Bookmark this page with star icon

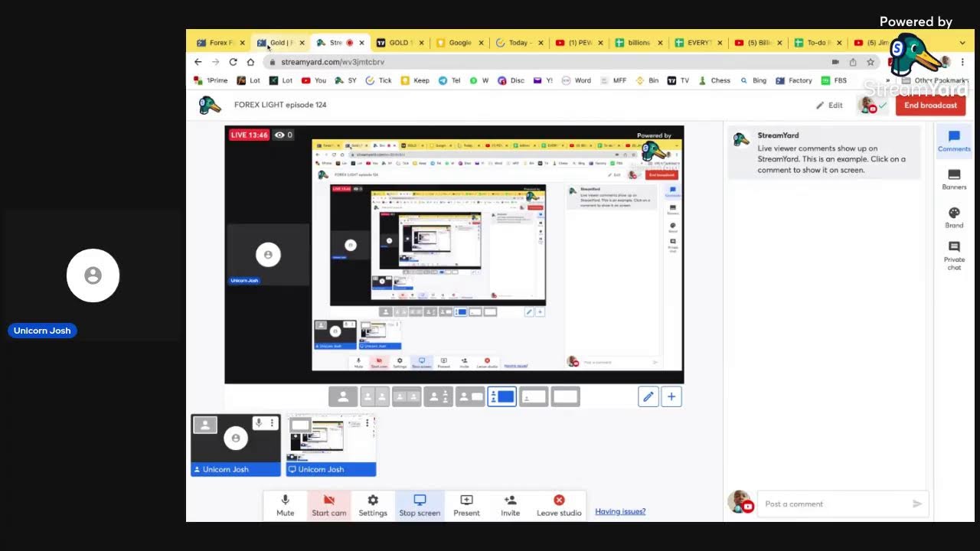pyautogui.click(x=871, y=62)
